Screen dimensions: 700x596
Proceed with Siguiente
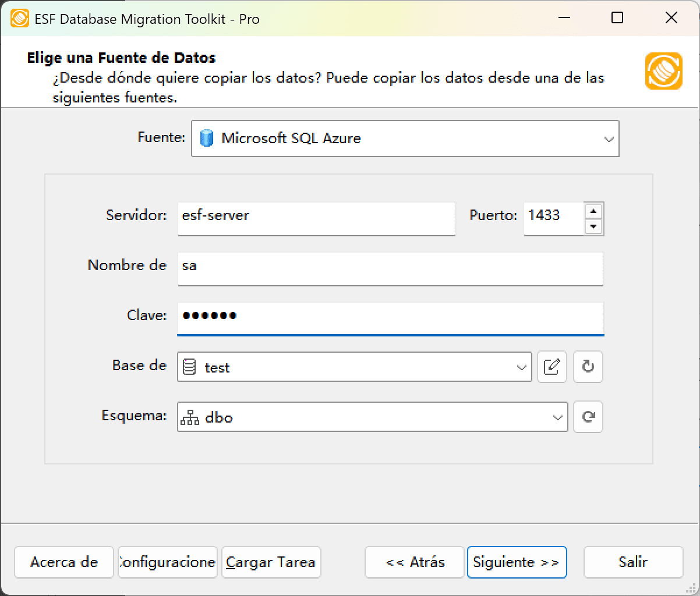point(517,562)
